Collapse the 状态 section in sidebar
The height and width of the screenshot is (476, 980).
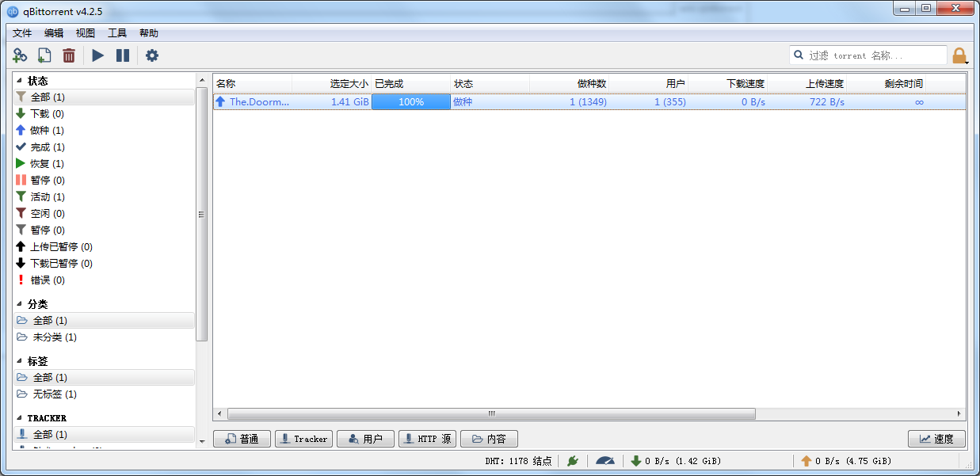click(20, 82)
